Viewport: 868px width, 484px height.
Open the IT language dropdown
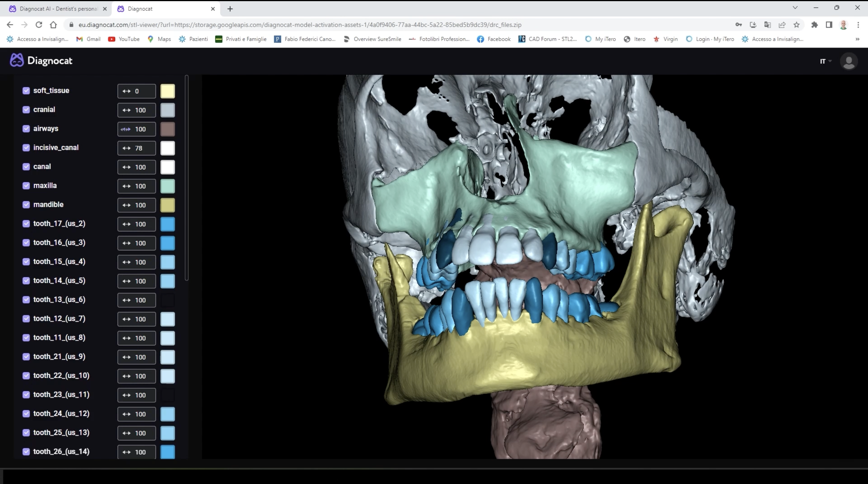(x=825, y=61)
